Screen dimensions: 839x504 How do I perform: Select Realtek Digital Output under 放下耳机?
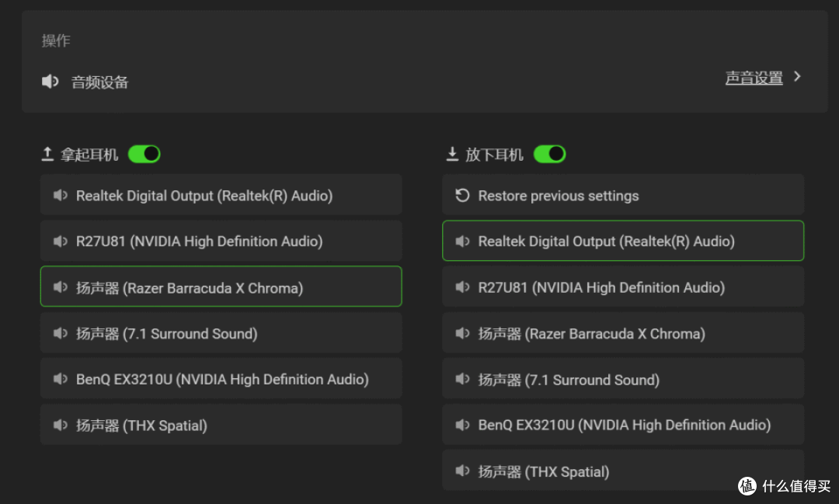[x=623, y=241]
